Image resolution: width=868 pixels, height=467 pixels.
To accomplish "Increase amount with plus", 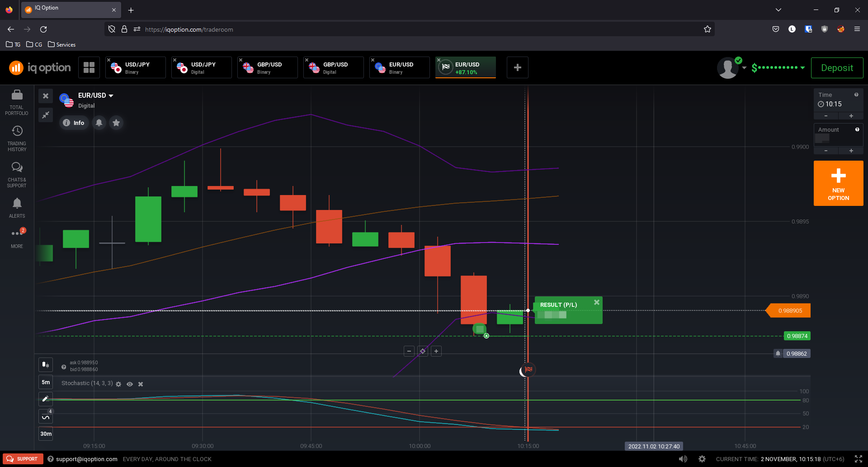I will click(851, 151).
